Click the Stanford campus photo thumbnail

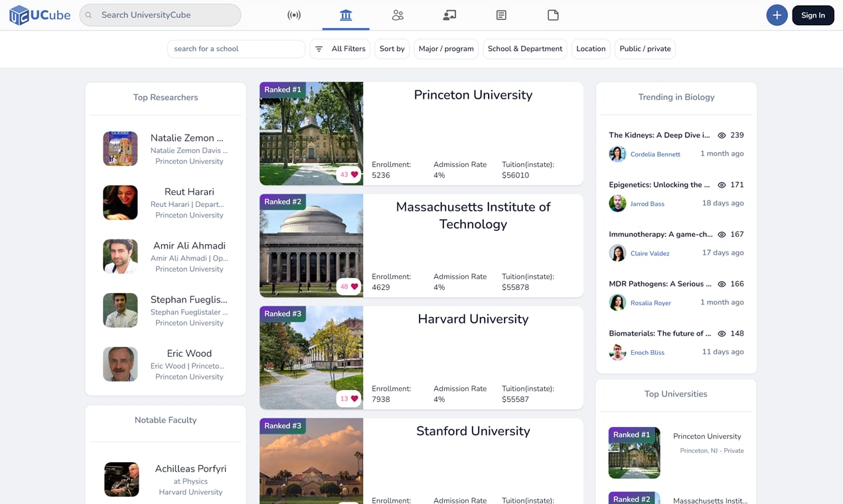click(x=311, y=461)
